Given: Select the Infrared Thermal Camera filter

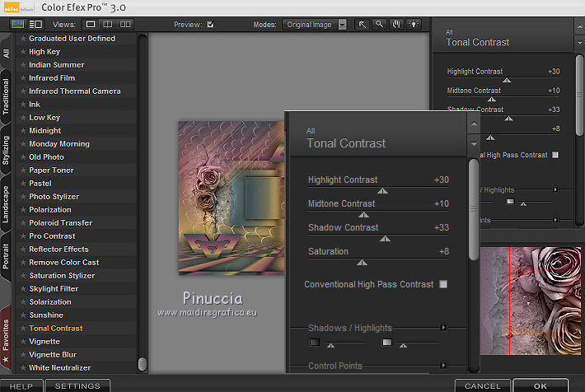Looking at the screenshot, I should [x=75, y=91].
